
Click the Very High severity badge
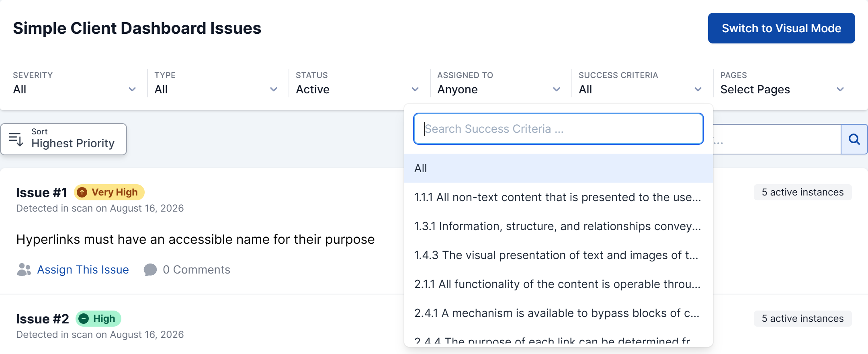tap(109, 192)
